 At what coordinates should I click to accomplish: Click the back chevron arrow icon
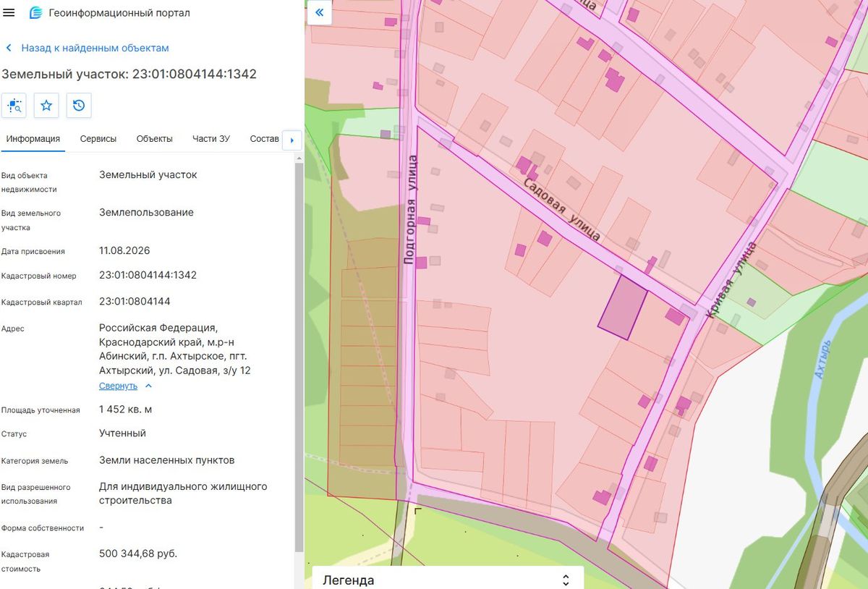tap(9, 48)
